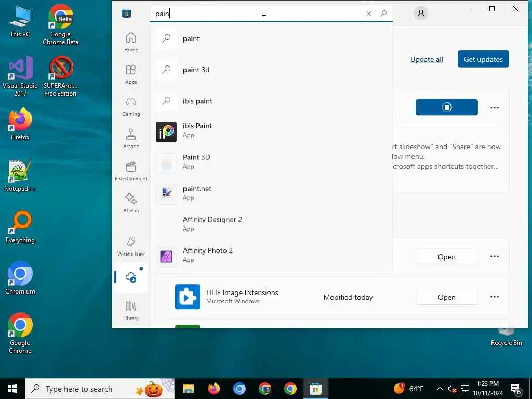Open the notification center icon
Viewport: 532px width, 399px height.
pos(516,389)
